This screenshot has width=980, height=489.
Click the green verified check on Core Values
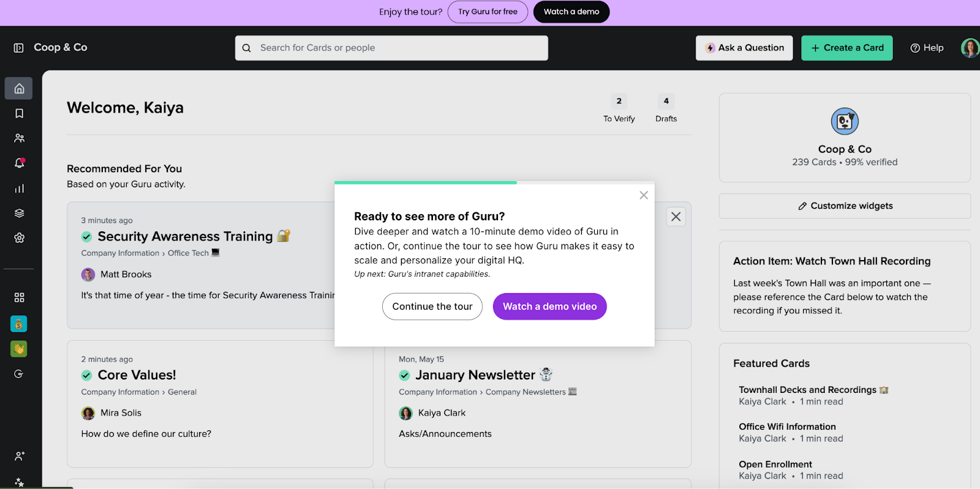pos(87,375)
